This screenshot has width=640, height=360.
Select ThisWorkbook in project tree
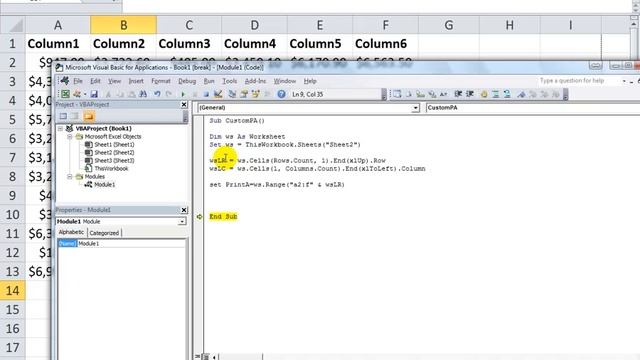pos(111,169)
